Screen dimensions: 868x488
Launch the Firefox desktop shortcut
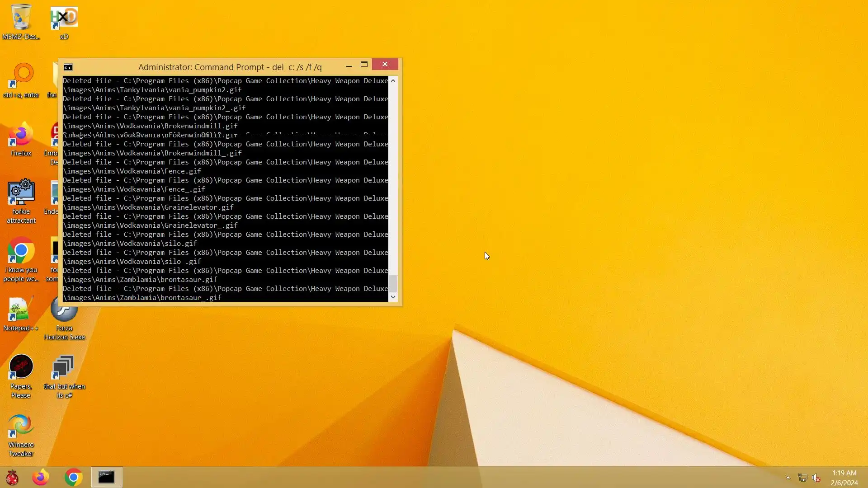coord(21,136)
